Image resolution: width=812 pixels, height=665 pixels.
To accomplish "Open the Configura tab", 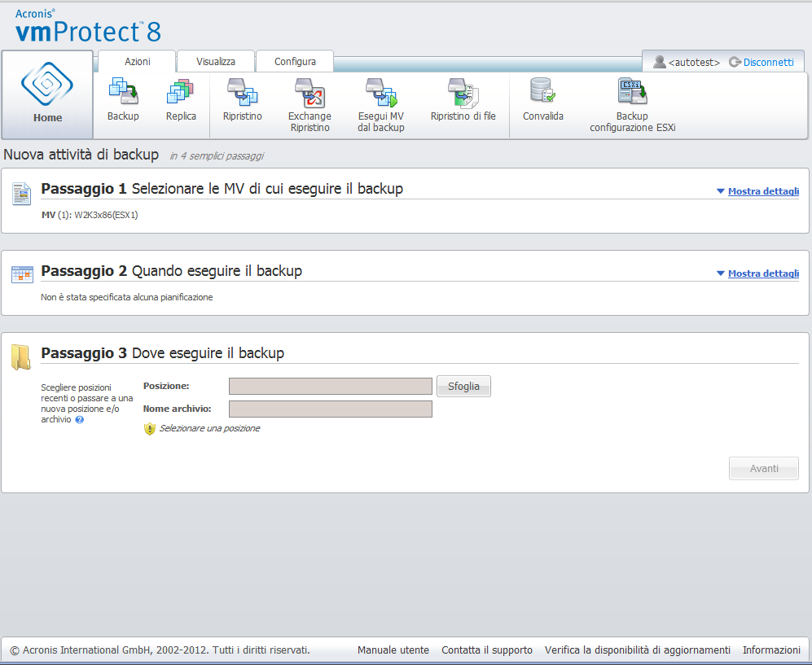I will click(x=295, y=62).
